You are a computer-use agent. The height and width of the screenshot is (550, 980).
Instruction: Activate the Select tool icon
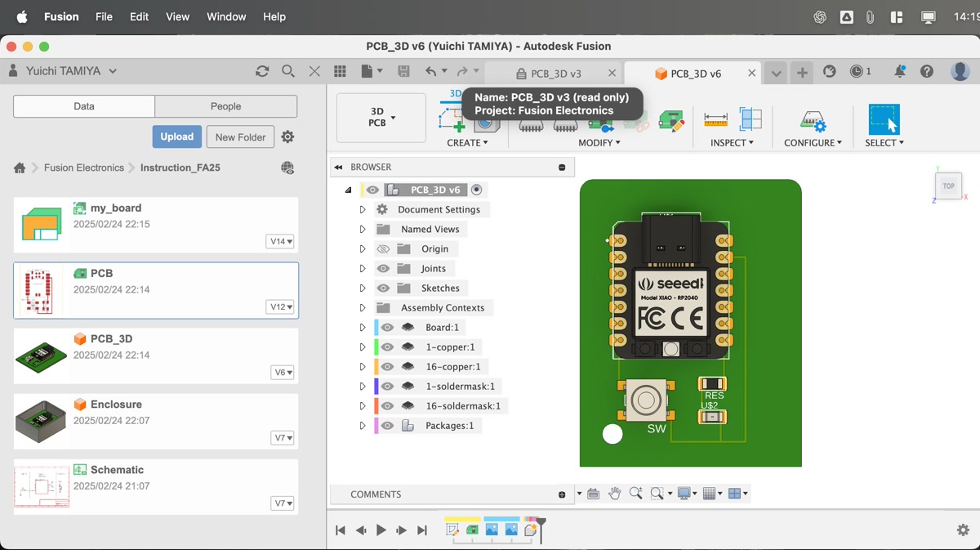[884, 119]
